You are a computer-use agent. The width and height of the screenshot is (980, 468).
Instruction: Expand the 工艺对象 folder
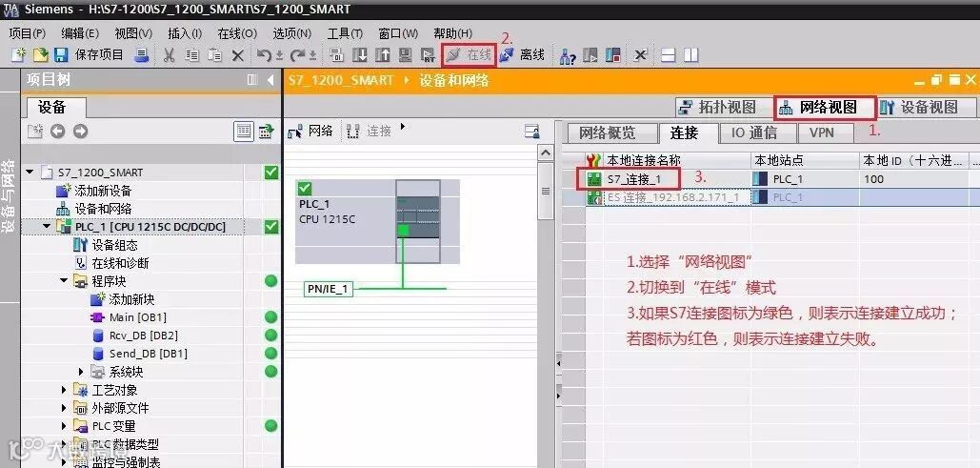click(64, 390)
